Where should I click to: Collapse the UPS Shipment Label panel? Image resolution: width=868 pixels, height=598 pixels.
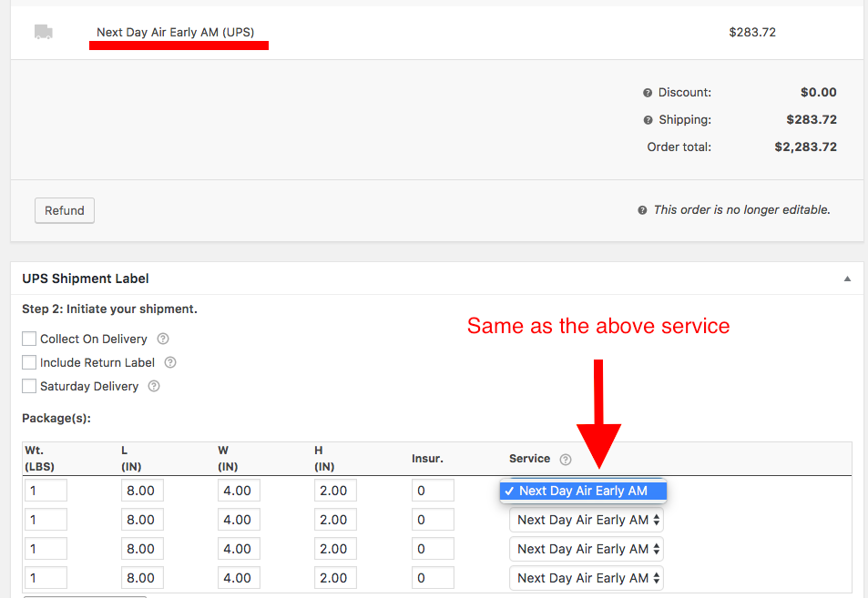click(x=847, y=279)
